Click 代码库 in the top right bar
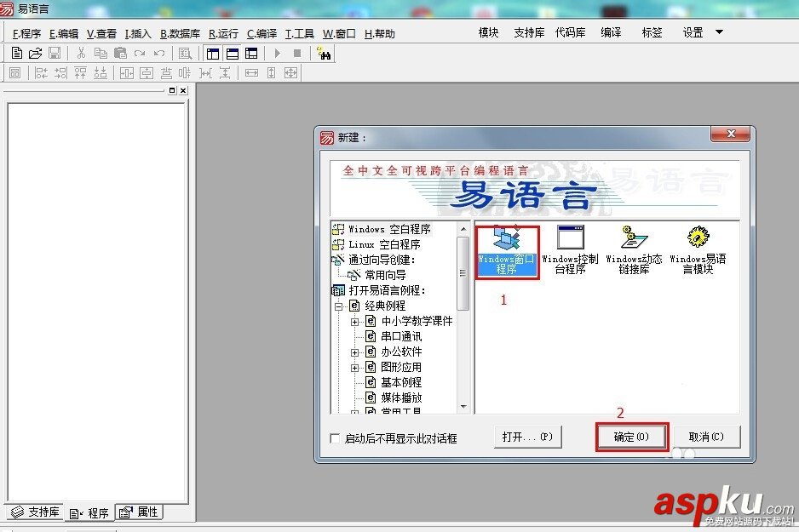Image resolution: width=799 pixels, height=532 pixels. point(570,32)
